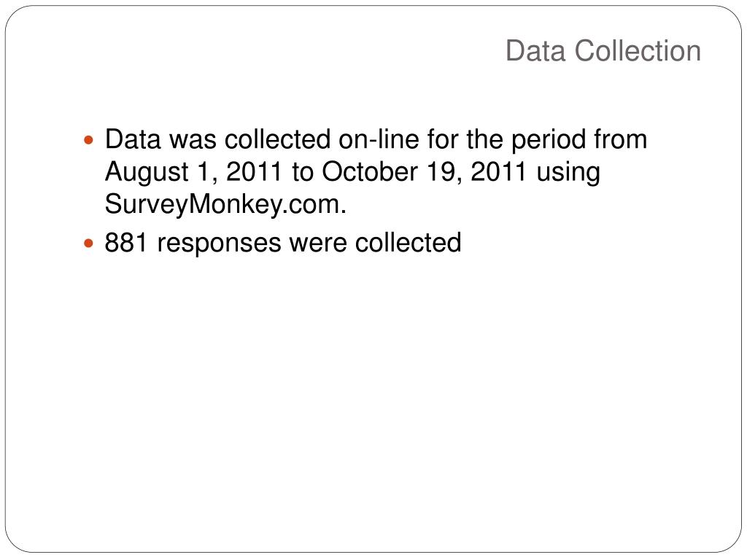Click the number '881' in second bullet

tap(126, 242)
